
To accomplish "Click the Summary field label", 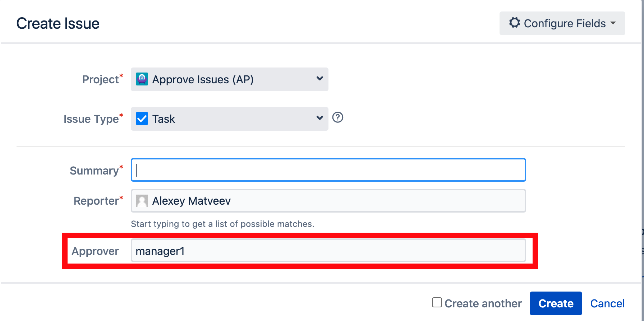I will pyautogui.click(x=94, y=171).
